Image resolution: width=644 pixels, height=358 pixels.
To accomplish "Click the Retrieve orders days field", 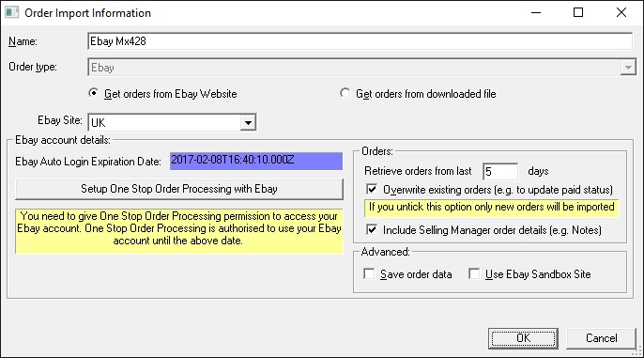I will coord(500,171).
